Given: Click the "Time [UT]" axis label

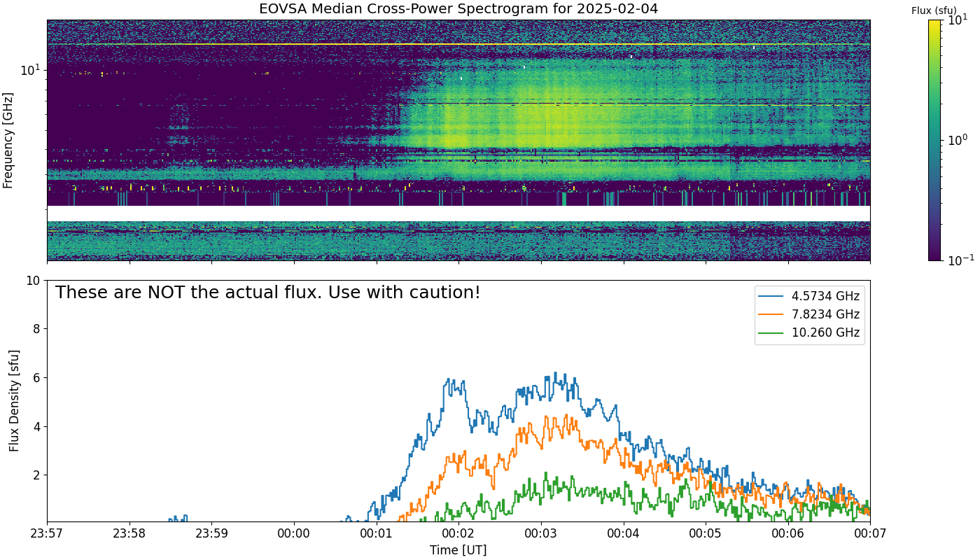Looking at the screenshot, I should [458, 549].
